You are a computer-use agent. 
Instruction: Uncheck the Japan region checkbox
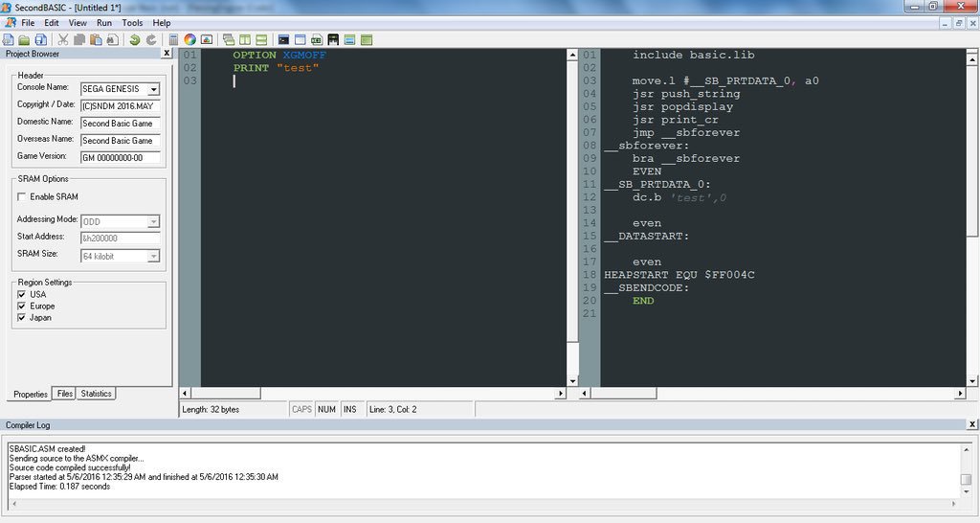tap(22, 317)
